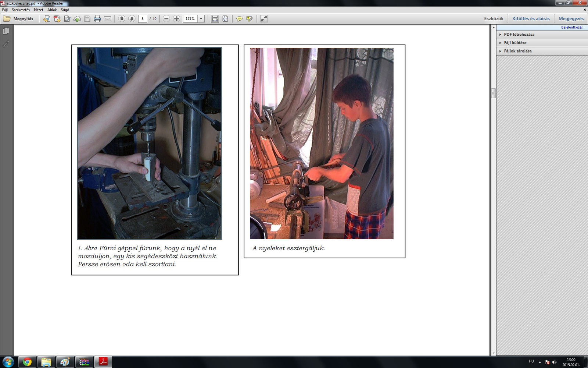Screen dimensions: 588x368
Task: Open the Kitöltés és aláírás tab
Action: (531, 19)
